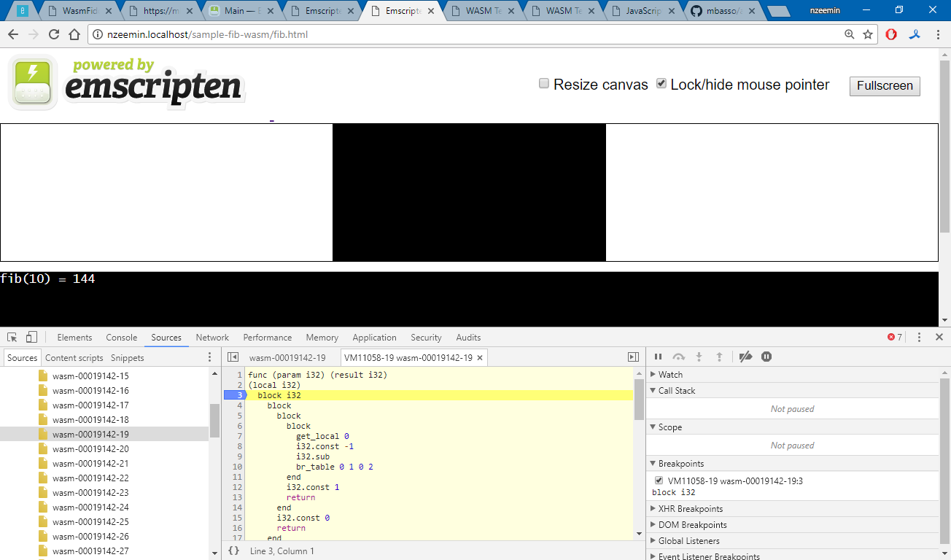Click in the browser address bar

pyautogui.click(x=292, y=34)
